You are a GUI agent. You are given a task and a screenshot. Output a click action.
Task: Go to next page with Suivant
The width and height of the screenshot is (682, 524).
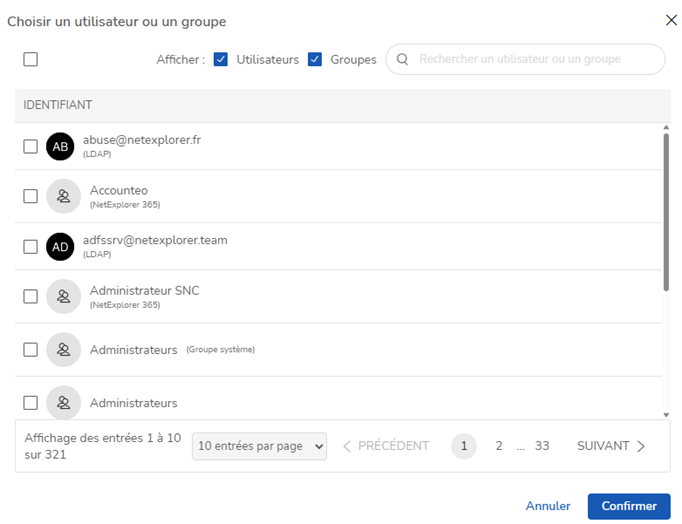[611, 446]
